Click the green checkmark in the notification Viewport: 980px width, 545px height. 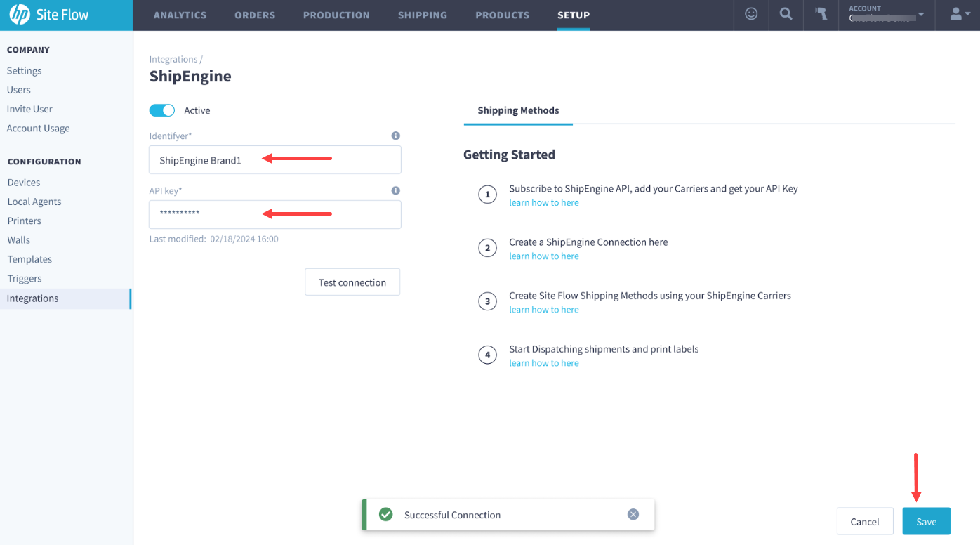[x=386, y=514]
